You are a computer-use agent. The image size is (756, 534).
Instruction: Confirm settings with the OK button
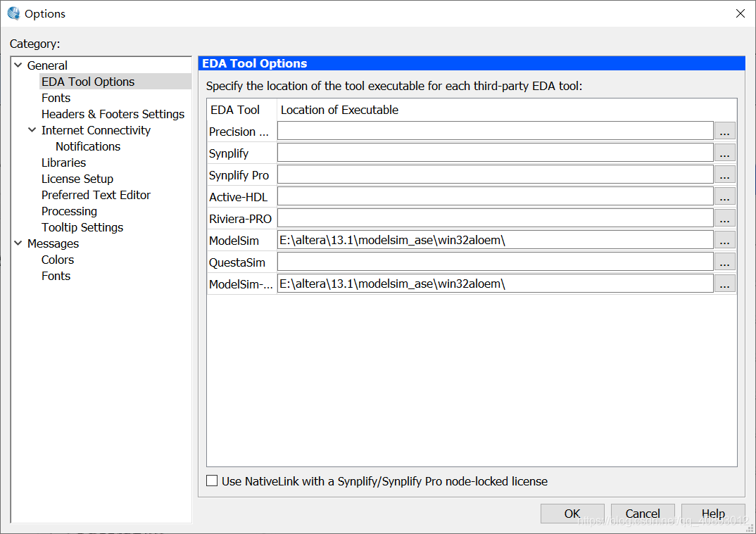[x=572, y=513]
